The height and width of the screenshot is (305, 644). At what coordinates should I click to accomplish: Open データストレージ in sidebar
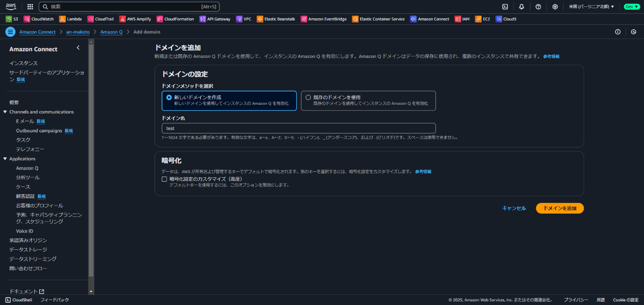[28, 249]
